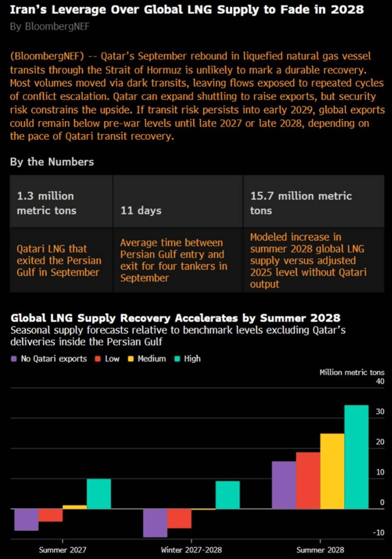This screenshot has width=392, height=559.
Task: Click the "High" legend label
Action: (193, 359)
